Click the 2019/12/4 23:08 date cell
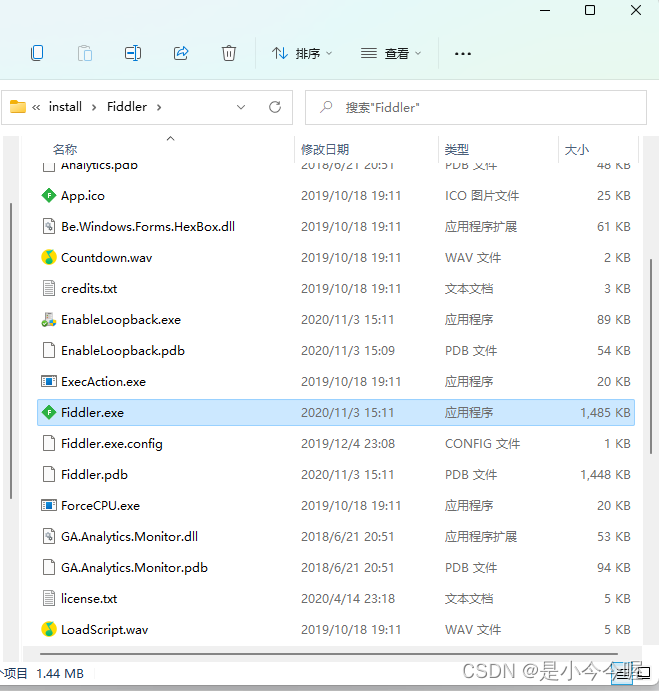Screen dimensions: 659x691 point(348,443)
